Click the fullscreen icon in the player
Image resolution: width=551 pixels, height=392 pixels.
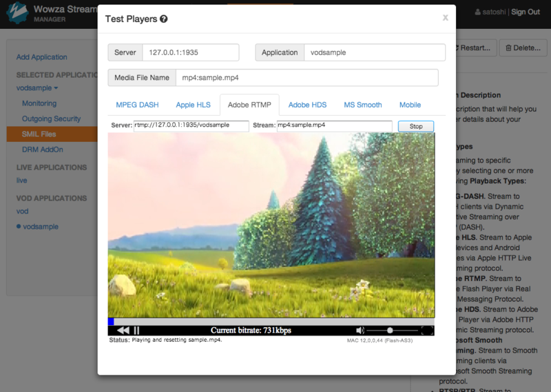pyautogui.click(x=427, y=331)
